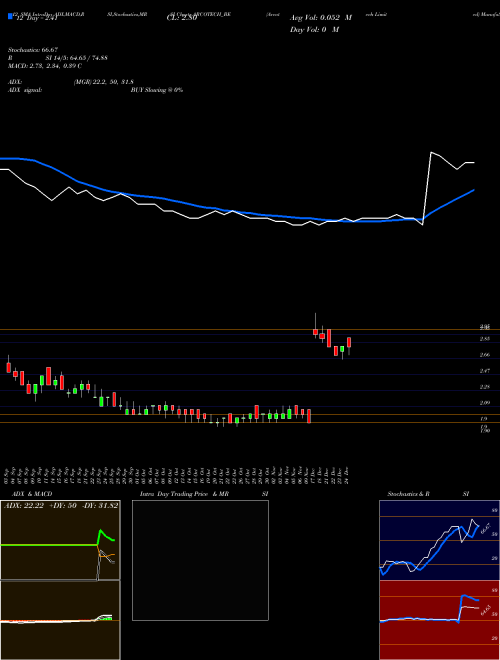500x660 pixels.
Task: Click the 2.47 price axis label
Action: (484, 371)
